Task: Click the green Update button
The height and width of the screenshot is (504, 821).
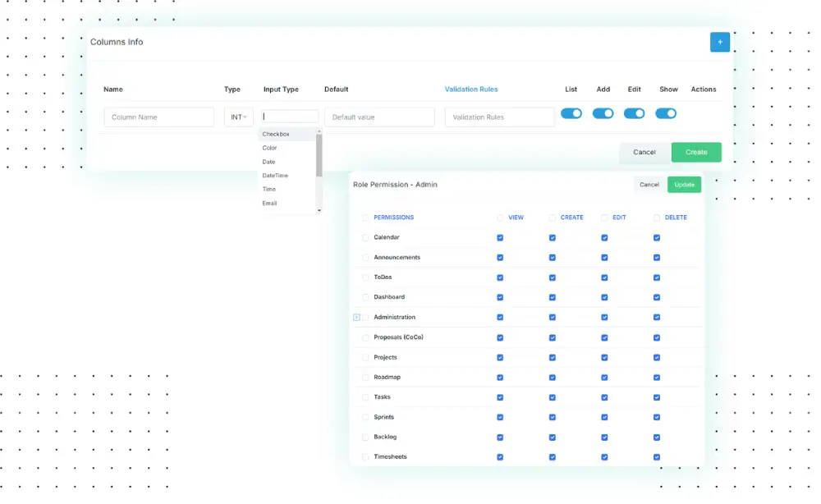Action: point(684,185)
